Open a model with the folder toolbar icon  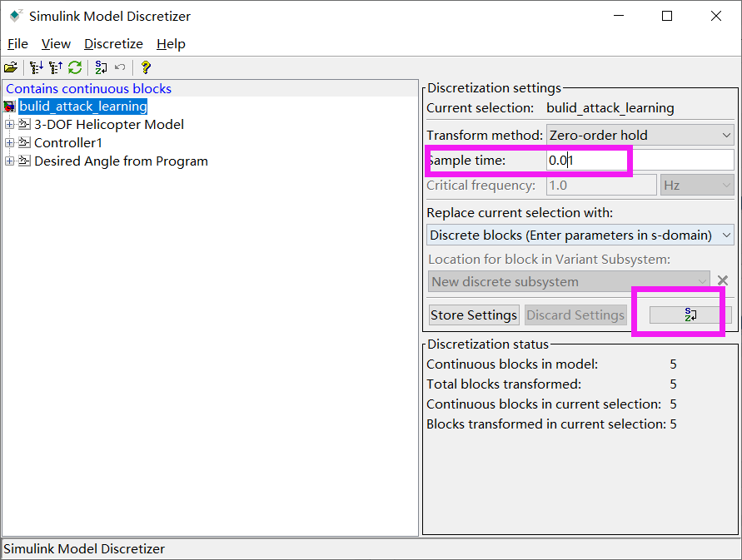(x=11, y=67)
